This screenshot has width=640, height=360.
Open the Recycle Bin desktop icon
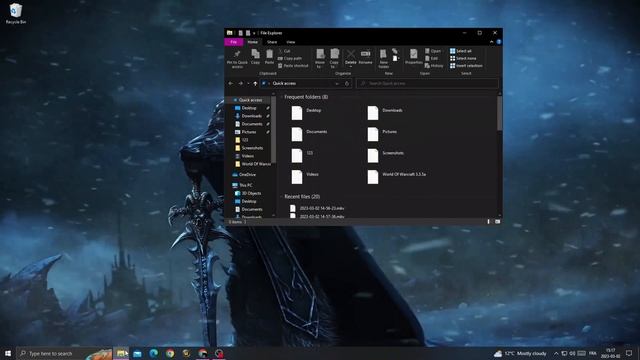[16, 13]
